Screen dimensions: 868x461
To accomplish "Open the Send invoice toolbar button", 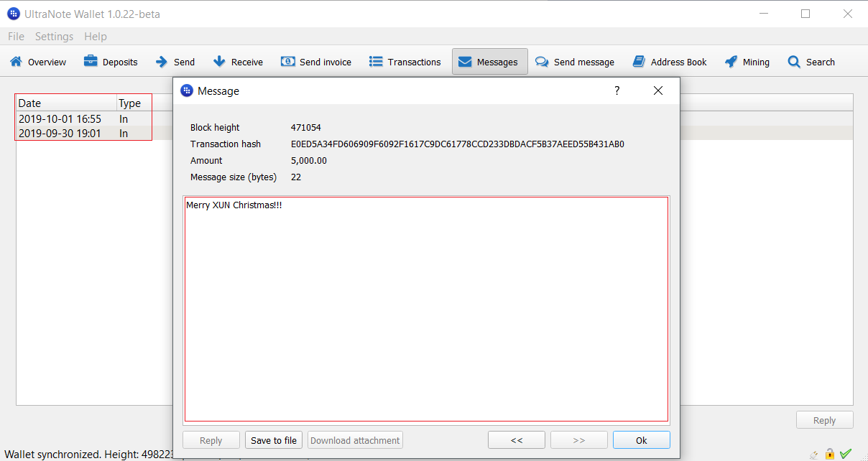I will click(x=316, y=62).
